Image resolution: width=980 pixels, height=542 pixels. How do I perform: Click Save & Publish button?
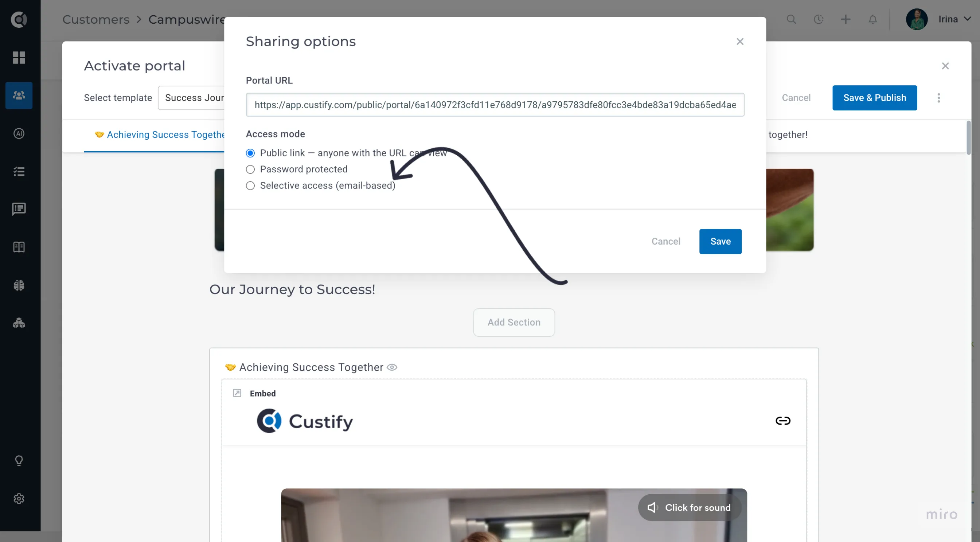[x=874, y=98]
